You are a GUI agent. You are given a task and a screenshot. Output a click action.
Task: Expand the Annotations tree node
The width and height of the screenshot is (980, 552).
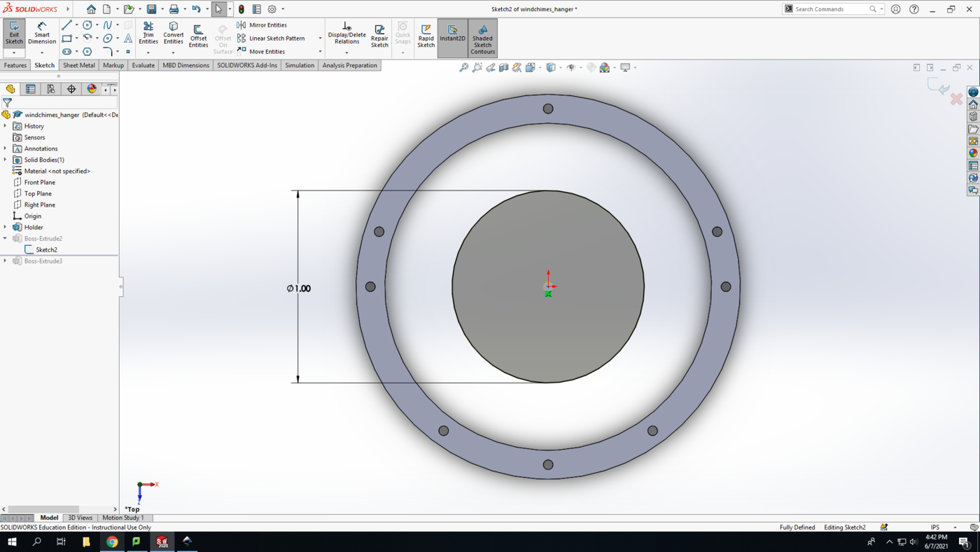click(6, 149)
